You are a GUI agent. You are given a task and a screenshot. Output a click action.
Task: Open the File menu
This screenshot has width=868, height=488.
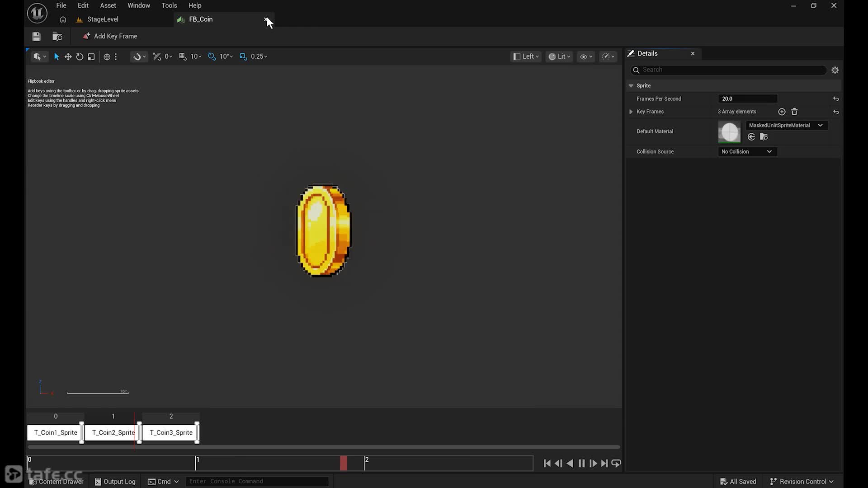(61, 5)
